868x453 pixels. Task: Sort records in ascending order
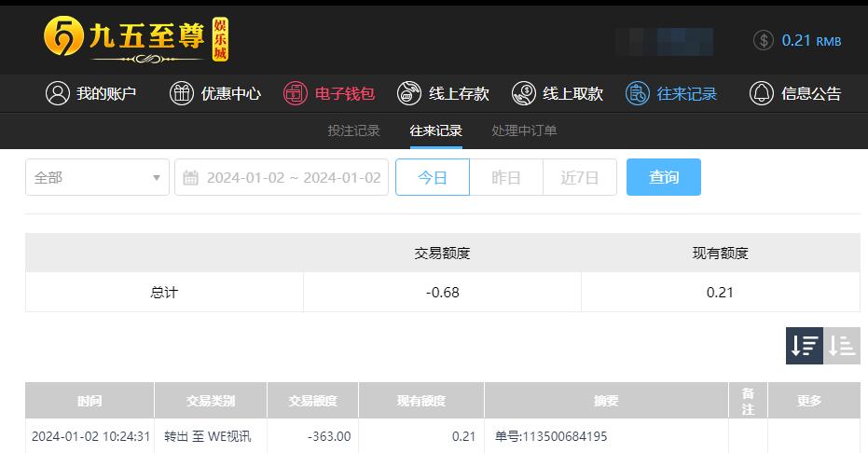pyautogui.click(x=841, y=346)
